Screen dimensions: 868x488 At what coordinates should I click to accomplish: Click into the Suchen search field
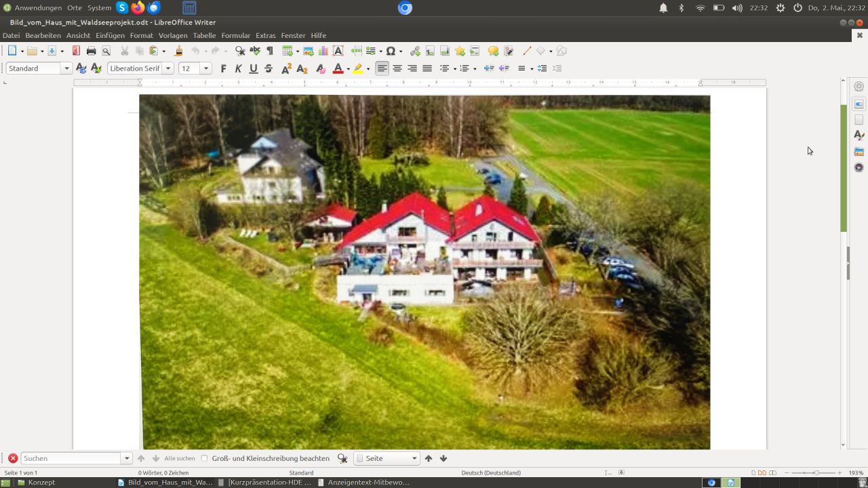(x=71, y=458)
